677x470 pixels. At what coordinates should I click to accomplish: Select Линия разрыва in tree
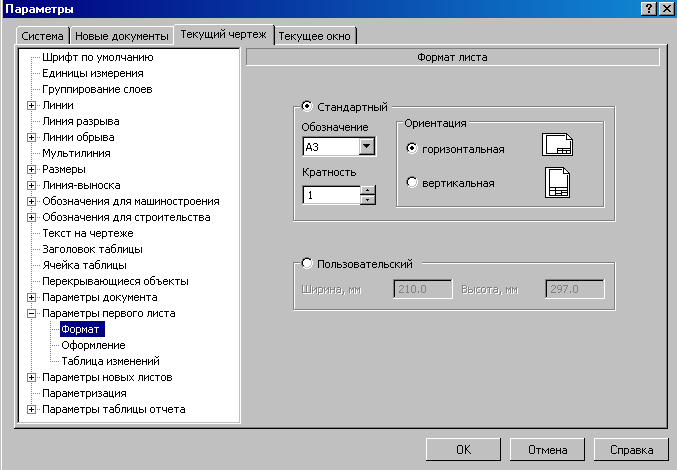pos(81,121)
